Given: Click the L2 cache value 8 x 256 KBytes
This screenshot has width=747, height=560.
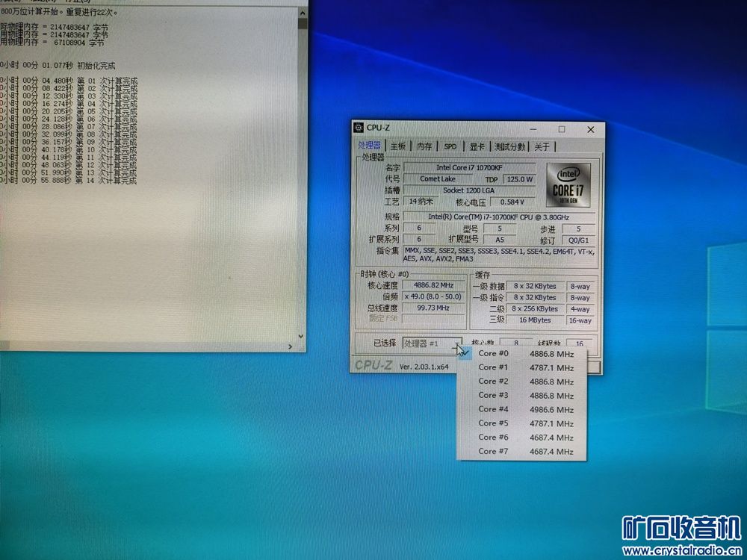Looking at the screenshot, I should (535, 308).
